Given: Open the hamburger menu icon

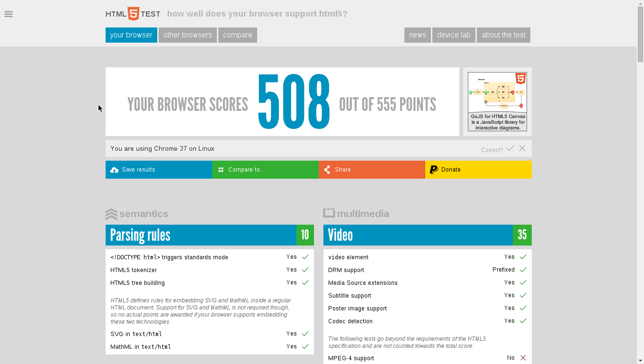Looking at the screenshot, I should (x=9, y=14).
